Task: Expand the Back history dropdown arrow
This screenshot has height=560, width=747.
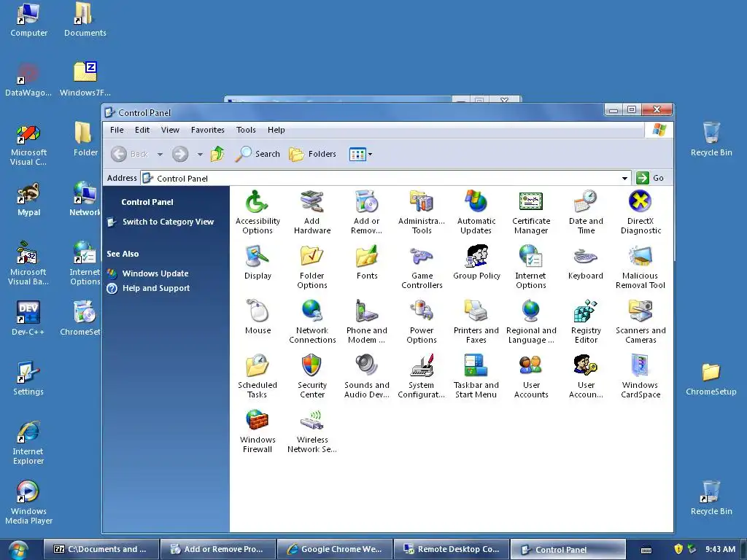Action: 160,155
